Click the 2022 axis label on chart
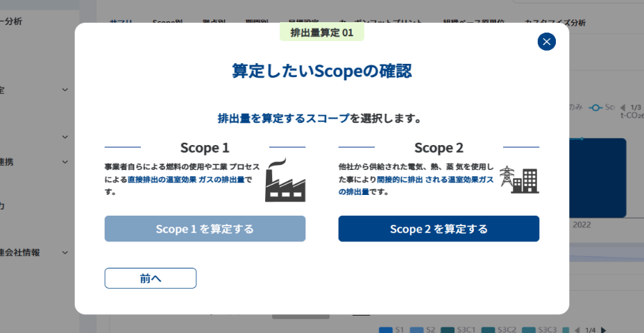 582,225
